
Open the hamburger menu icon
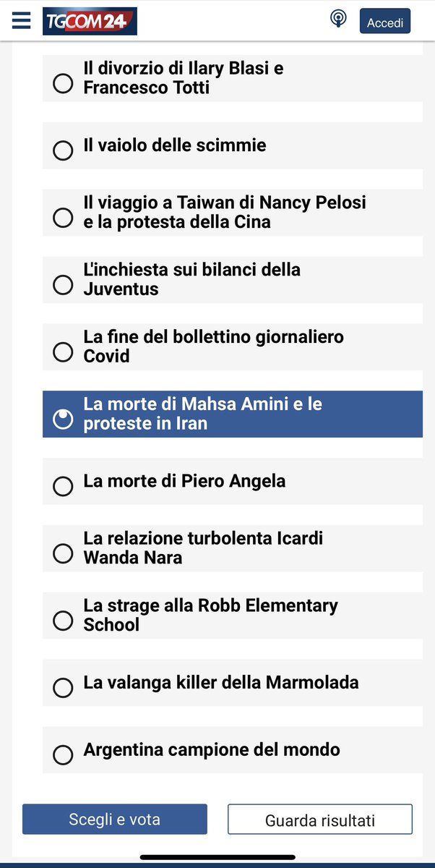[x=22, y=21]
